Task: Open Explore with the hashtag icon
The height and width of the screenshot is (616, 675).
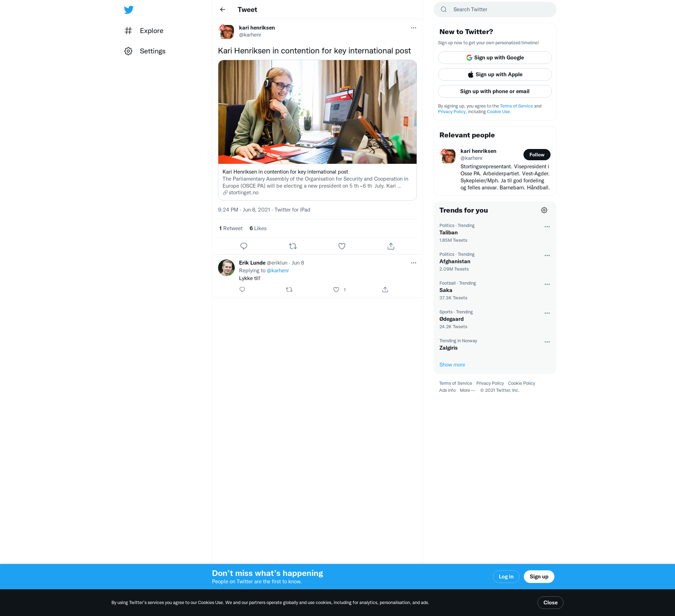Action: [144, 31]
